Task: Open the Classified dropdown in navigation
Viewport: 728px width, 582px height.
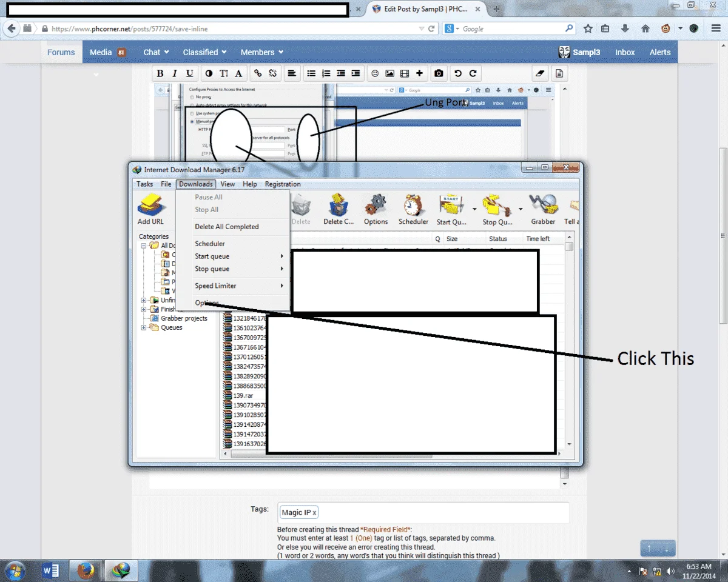Action: point(204,52)
